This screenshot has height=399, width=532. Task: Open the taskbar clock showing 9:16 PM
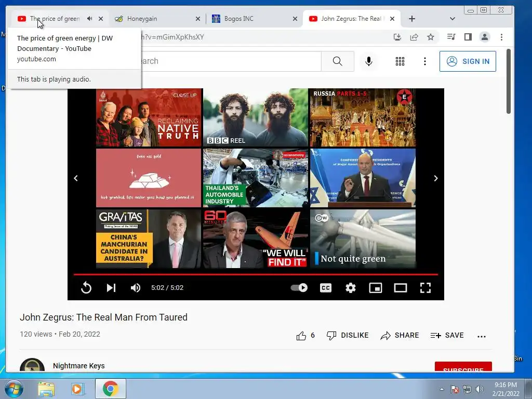pyautogui.click(x=506, y=389)
